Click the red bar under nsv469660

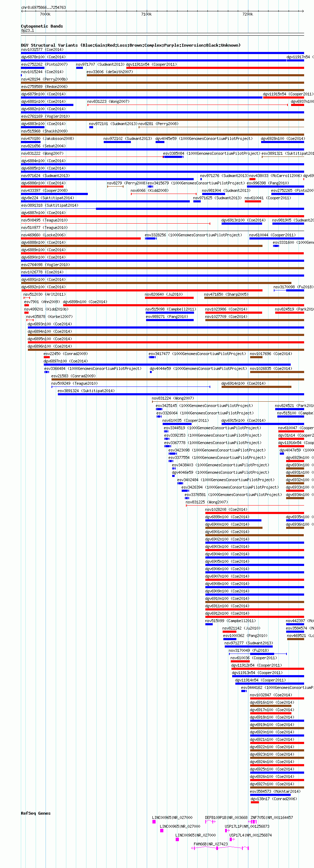point(81,238)
